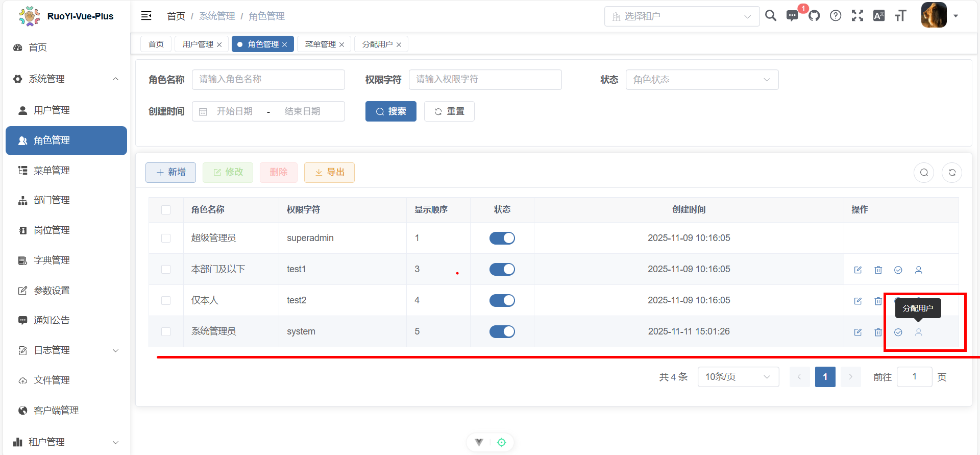Select all rows with header checkbox

[x=166, y=210]
